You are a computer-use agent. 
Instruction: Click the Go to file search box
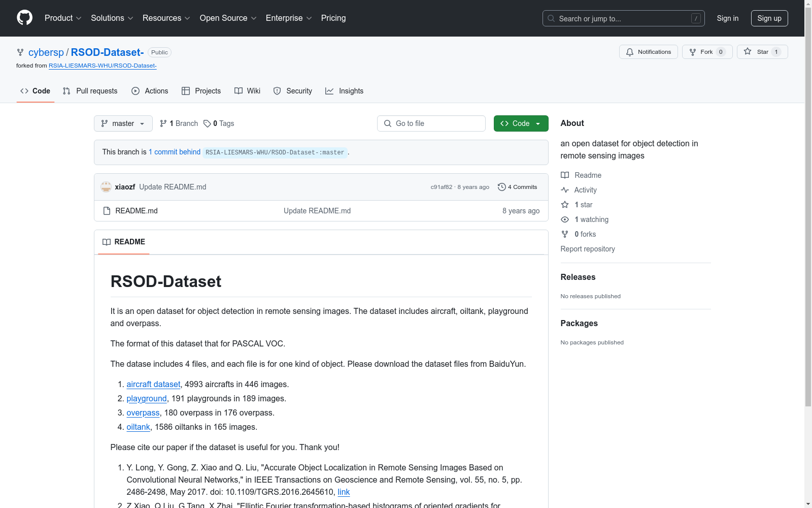[431, 123]
